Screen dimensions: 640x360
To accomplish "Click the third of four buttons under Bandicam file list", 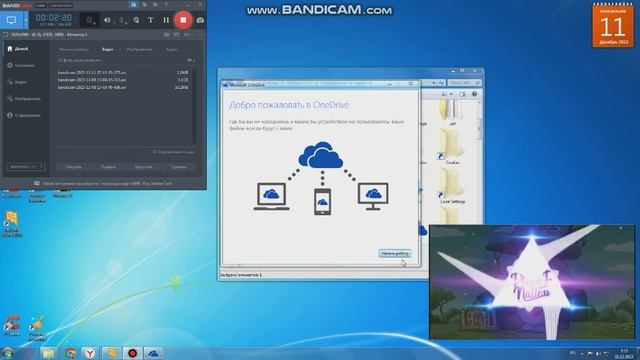I will pos(144,167).
